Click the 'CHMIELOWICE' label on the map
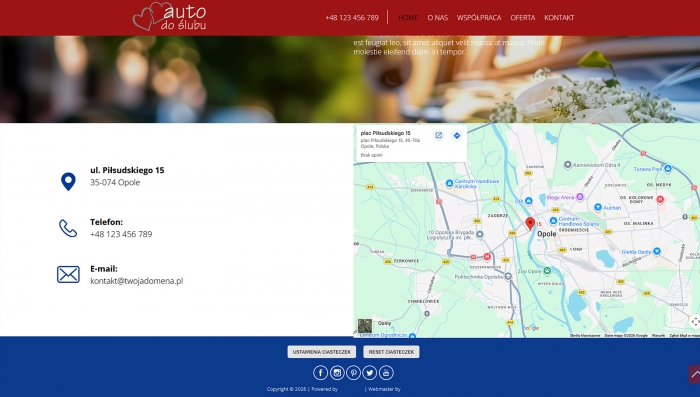Viewport: 700px width, 397px height. [x=423, y=301]
